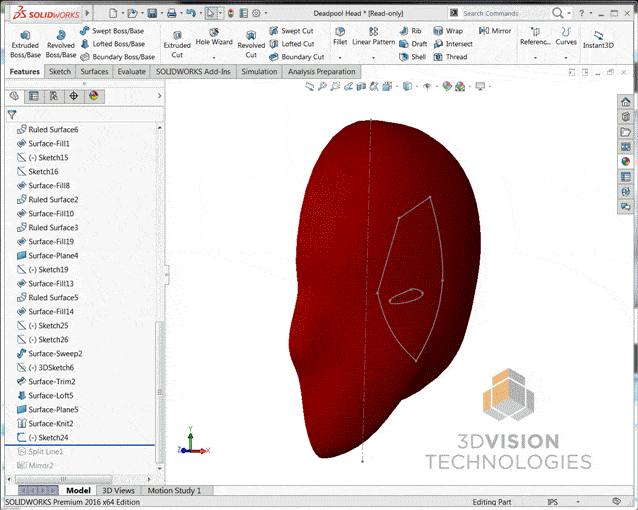638x510 pixels.
Task: Open the Help question mark dropdown
Action: point(590,13)
